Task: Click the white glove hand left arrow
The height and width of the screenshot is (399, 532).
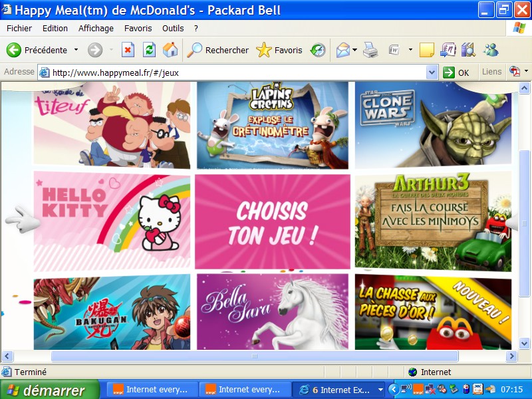Action: 23,220
